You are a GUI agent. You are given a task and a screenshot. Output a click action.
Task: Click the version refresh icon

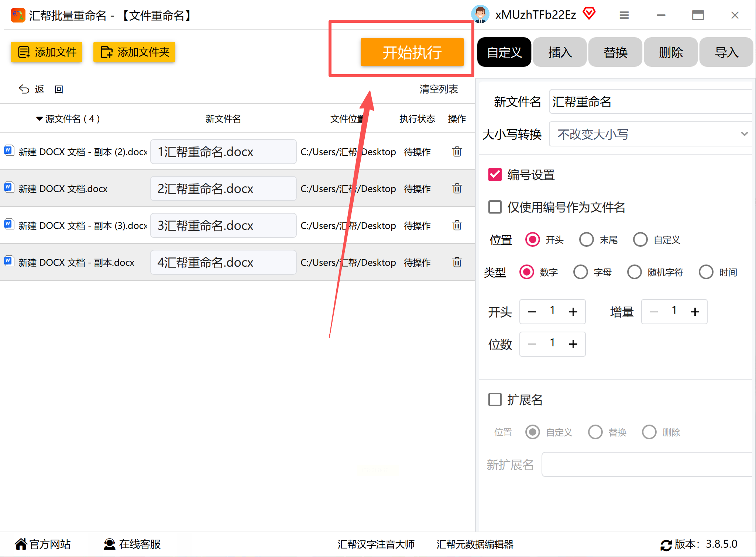coord(666,545)
